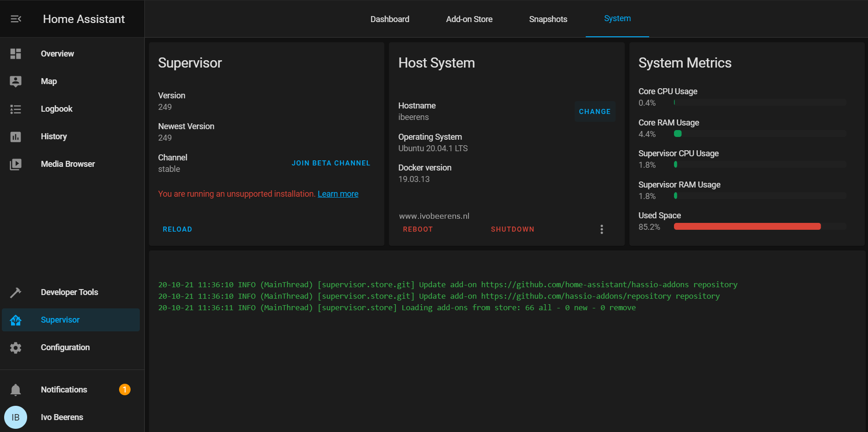The image size is (868, 432).
Task: Click the Core CPU Usage bar
Action: (760, 102)
